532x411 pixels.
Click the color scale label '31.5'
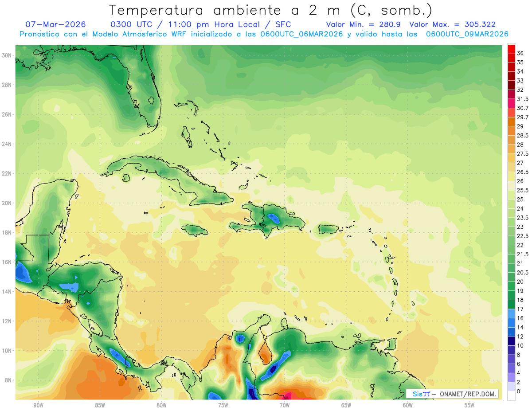coord(523,99)
